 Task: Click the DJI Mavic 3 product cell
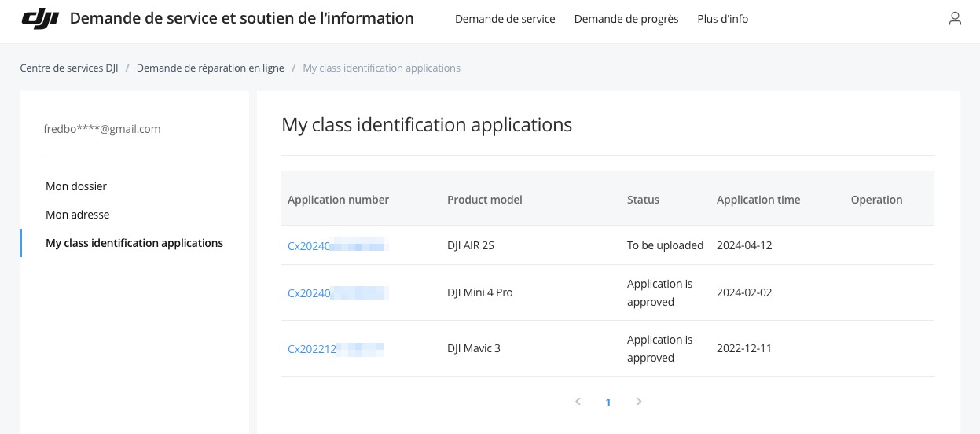point(474,348)
